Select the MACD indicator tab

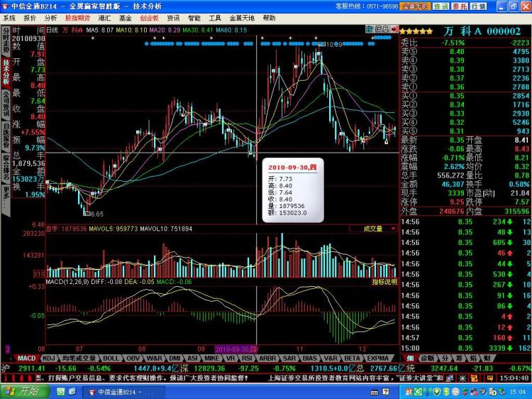[26, 359]
